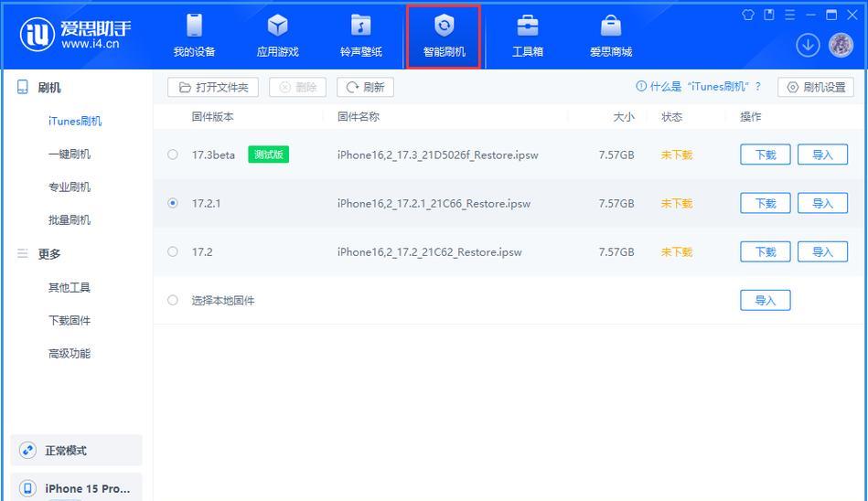Open 高级功能 in sidebar
The image size is (868, 501).
click(x=70, y=353)
